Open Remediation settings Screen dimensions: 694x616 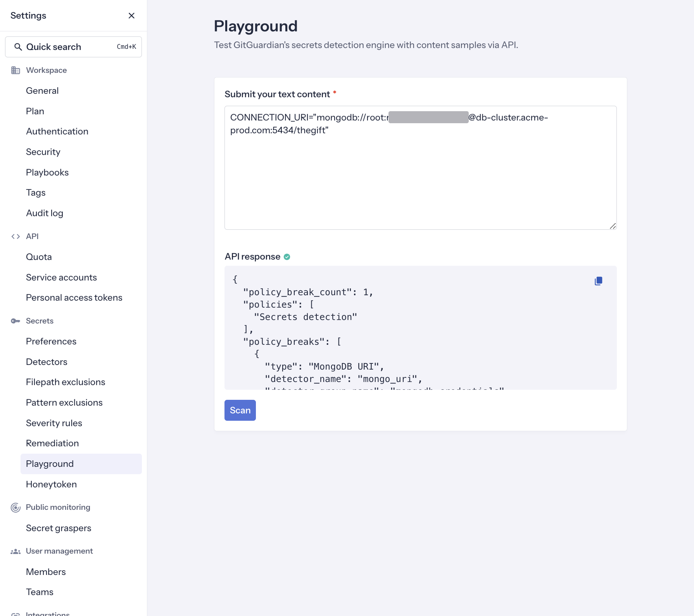pos(52,443)
